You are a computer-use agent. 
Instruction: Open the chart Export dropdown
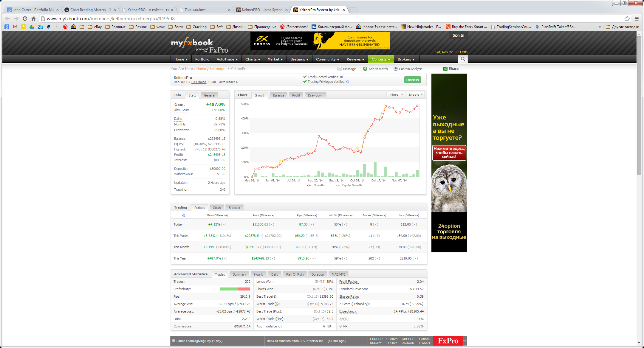click(x=415, y=95)
